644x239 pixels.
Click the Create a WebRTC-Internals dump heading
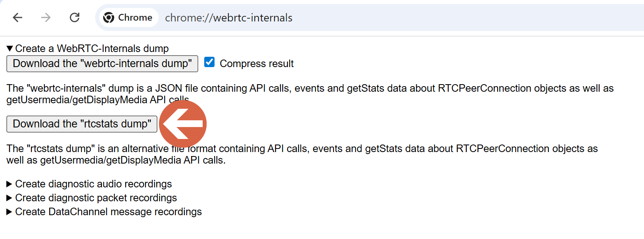click(92, 48)
